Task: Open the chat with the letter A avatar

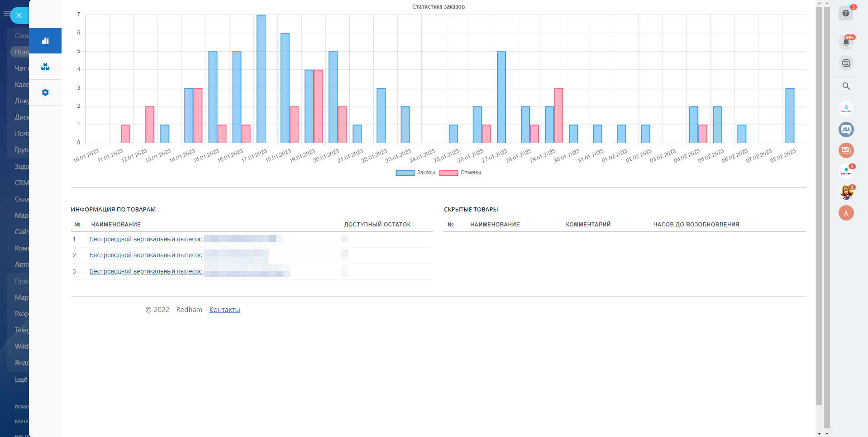Action: pyautogui.click(x=846, y=213)
